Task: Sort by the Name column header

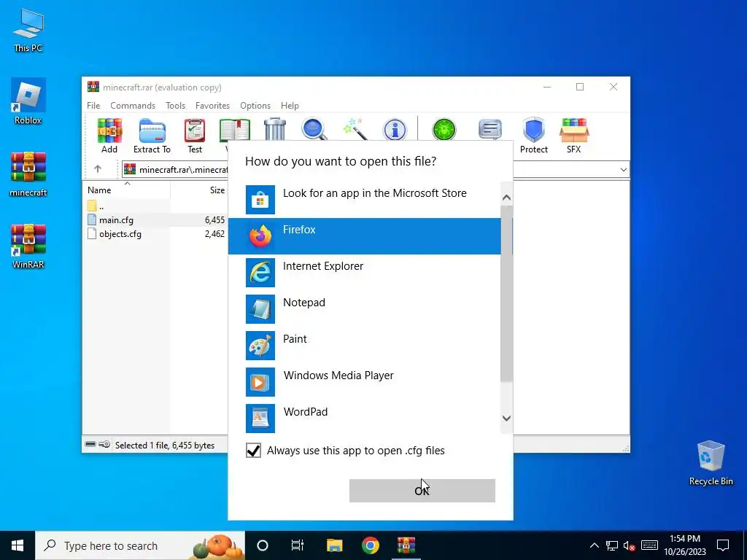Action: pyautogui.click(x=127, y=190)
